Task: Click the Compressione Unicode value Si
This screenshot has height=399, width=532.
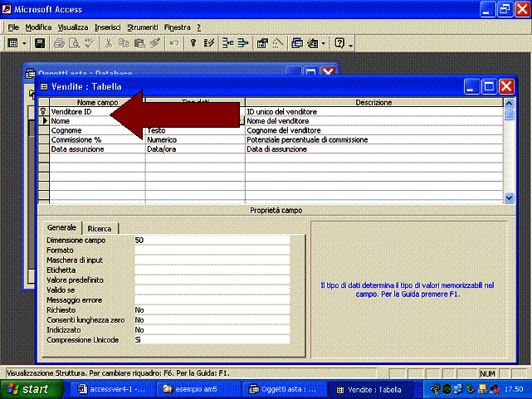Action: 212,340
